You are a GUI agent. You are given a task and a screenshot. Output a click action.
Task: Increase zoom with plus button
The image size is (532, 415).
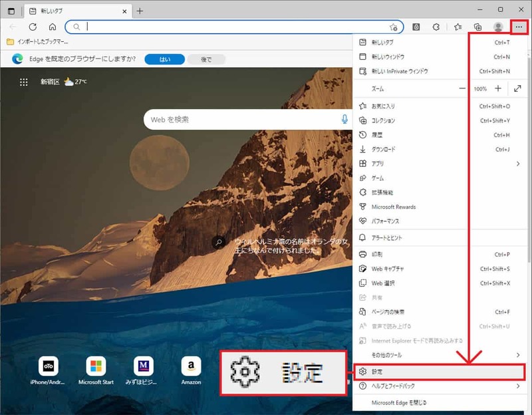coord(497,88)
